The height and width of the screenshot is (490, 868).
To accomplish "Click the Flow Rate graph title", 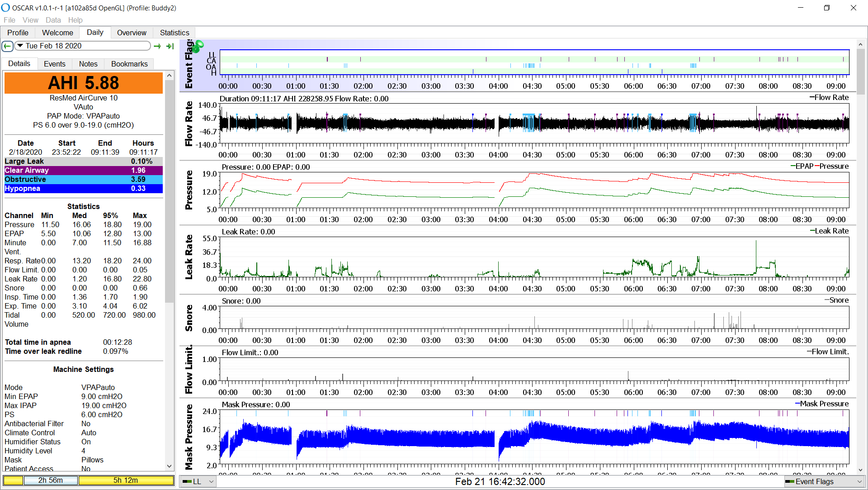I will pyautogui.click(x=189, y=124).
